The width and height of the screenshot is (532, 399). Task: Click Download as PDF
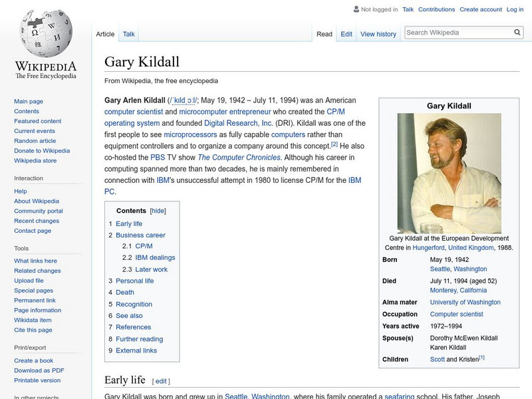click(x=39, y=370)
